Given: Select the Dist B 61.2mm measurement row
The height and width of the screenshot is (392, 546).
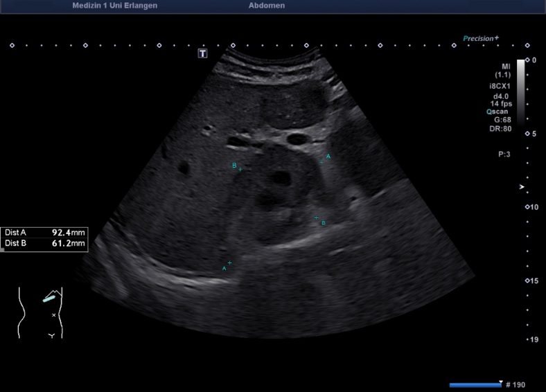Looking at the screenshot, I should (44, 244).
